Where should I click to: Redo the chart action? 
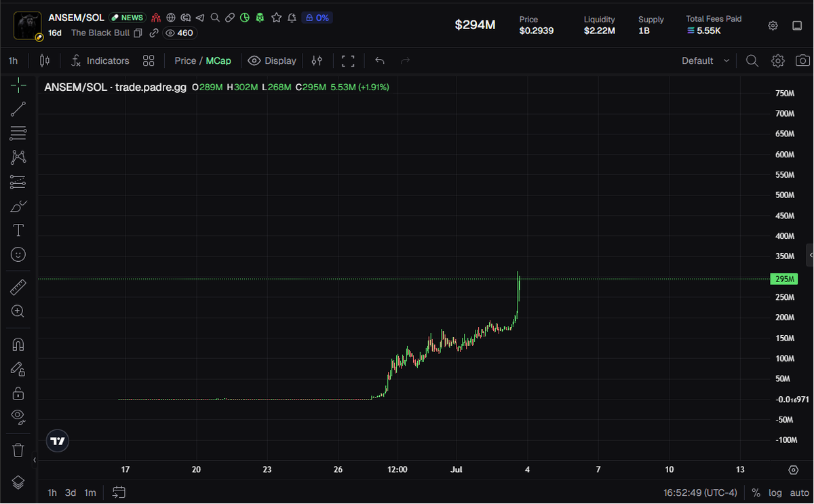(406, 60)
